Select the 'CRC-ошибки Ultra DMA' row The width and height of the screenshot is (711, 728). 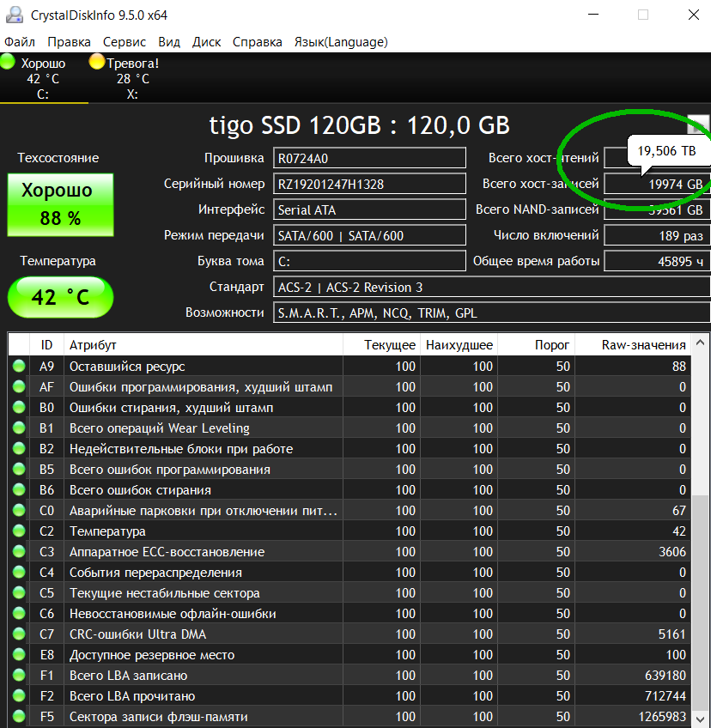pyautogui.click(x=349, y=634)
